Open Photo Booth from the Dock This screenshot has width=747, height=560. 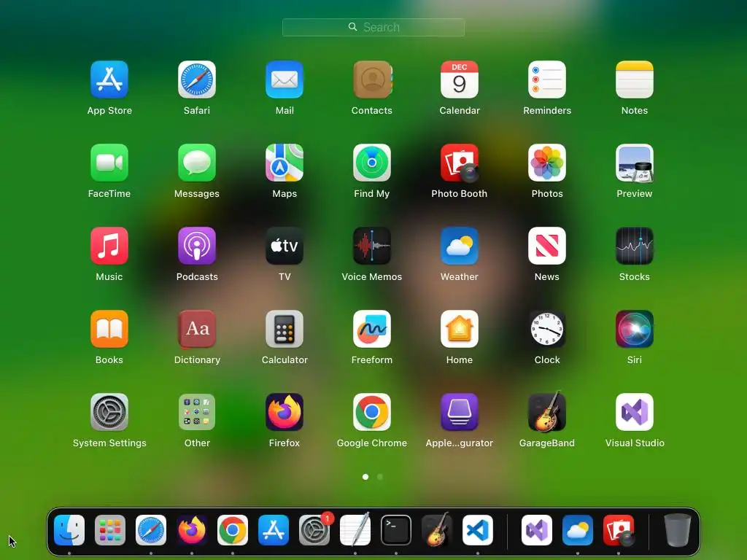[619, 530]
